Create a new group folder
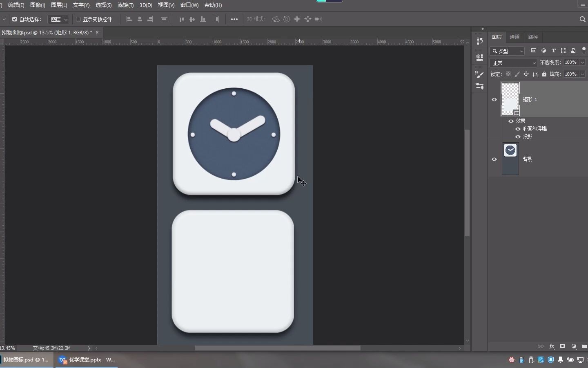Viewport: 588px width, 368px height. click(584, 346)
